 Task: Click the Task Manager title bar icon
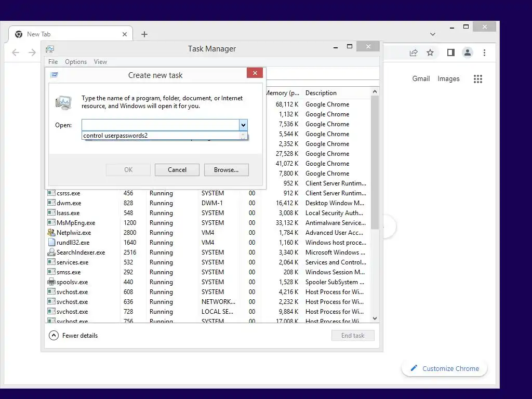[x=50, y=49]
